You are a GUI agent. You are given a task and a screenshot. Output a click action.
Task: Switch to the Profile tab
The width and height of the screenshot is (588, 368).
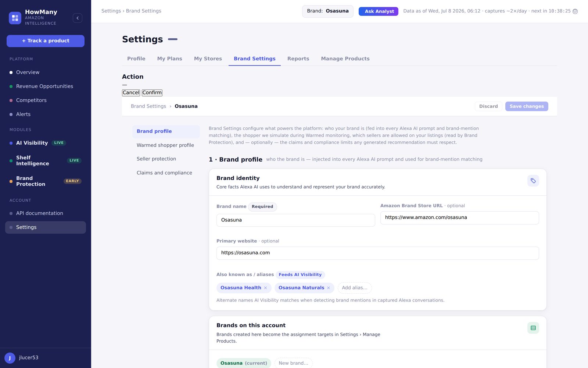pos(136,59)
